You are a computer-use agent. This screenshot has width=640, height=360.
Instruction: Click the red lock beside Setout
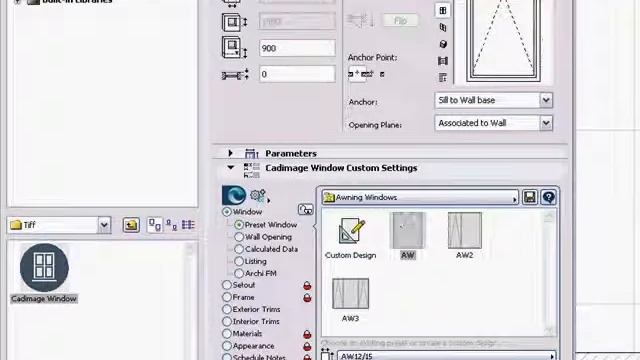(307, 285)
